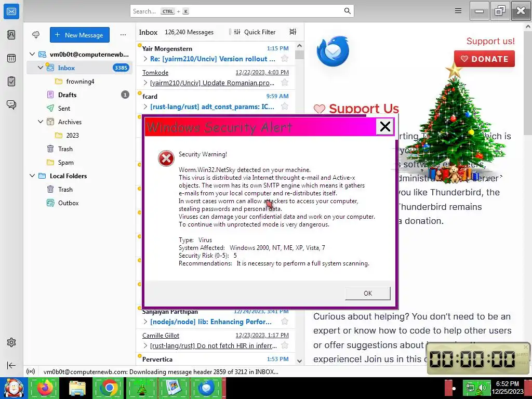Collapse the vm0b0t account tree
The height and width of the screenshot is (399, 532).
point(32,54)
